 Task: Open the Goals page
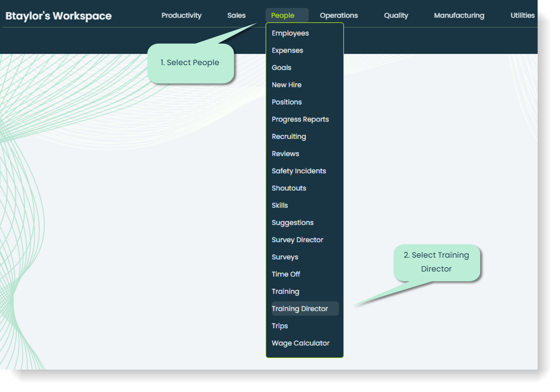point(281,68)
